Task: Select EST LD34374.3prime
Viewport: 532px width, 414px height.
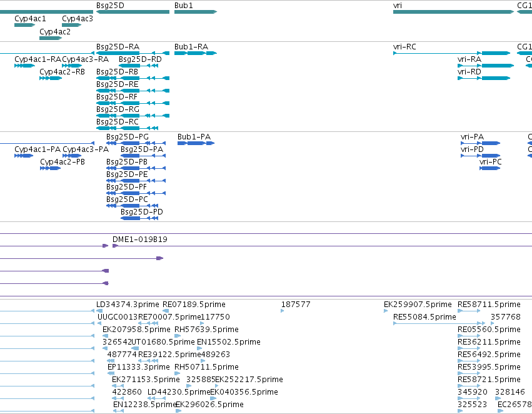Action: (99, 311)
